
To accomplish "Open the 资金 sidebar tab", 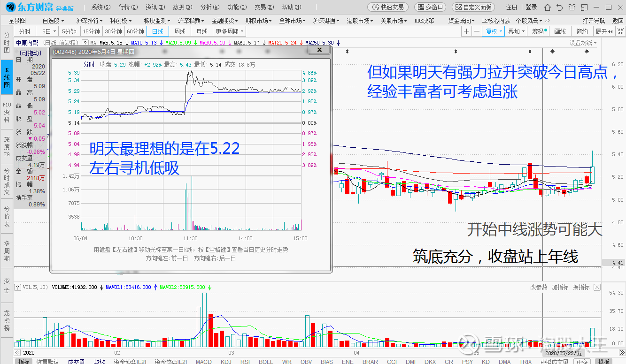I will click(x=7, y=286).
